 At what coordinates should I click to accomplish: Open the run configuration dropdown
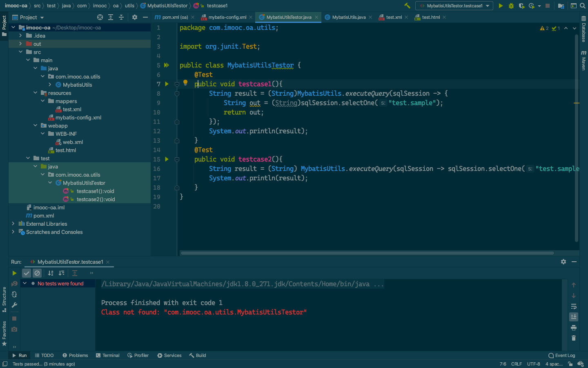point(454,6)
